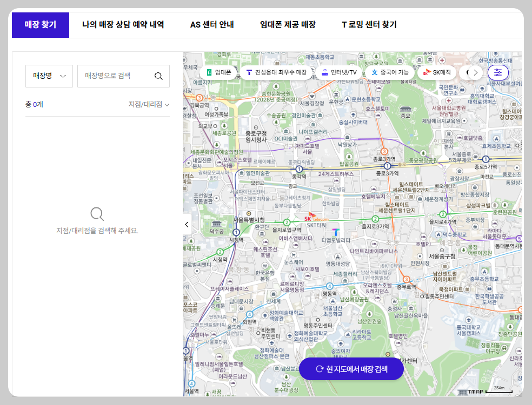Toggle the 중국어 가능 filter chip
The height and width of the screenshot is (405, 532).
click(x=389, y=72)
